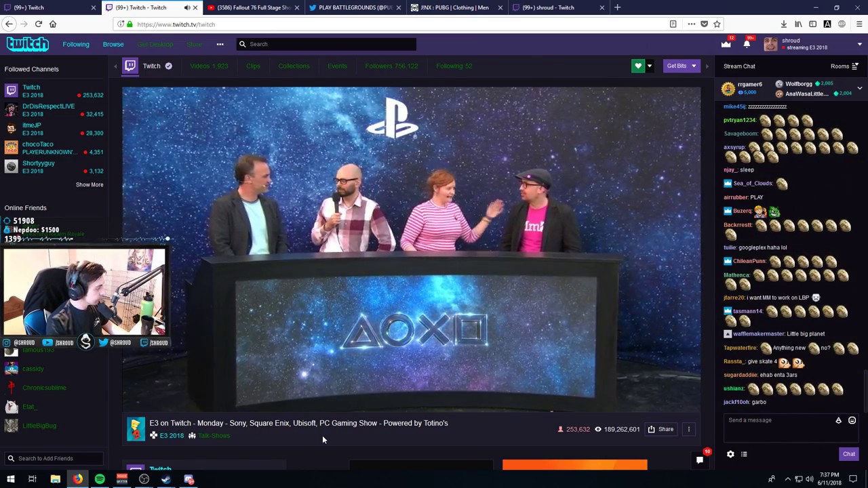Open stream more options menu
Image resolution: width=868 pixels, height=488 pixels.
pyautogui.click(x=688, y=429)
